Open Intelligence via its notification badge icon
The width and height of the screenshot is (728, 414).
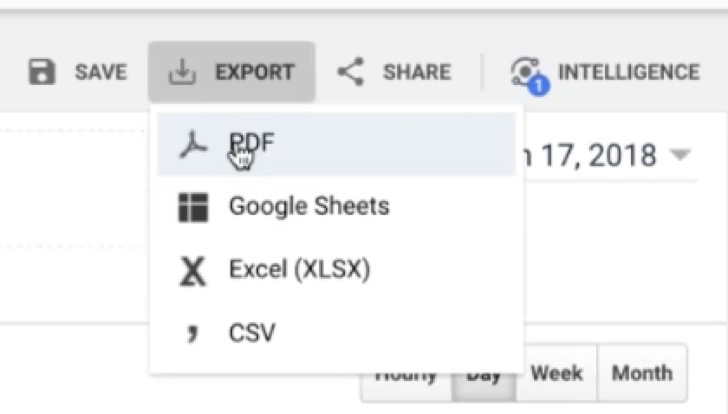tap(527, 73)
